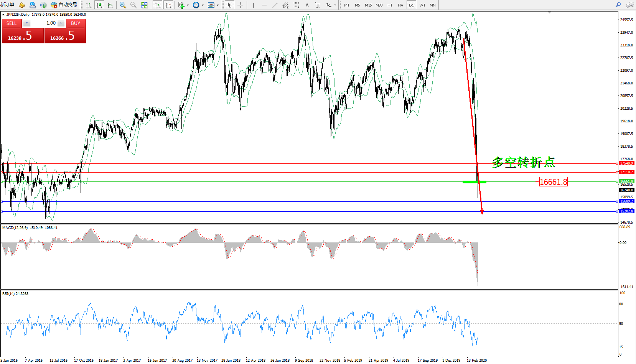Increase trade volume with up arrow
The height and width of the screenshot is (364, 636).
point(61,23)
